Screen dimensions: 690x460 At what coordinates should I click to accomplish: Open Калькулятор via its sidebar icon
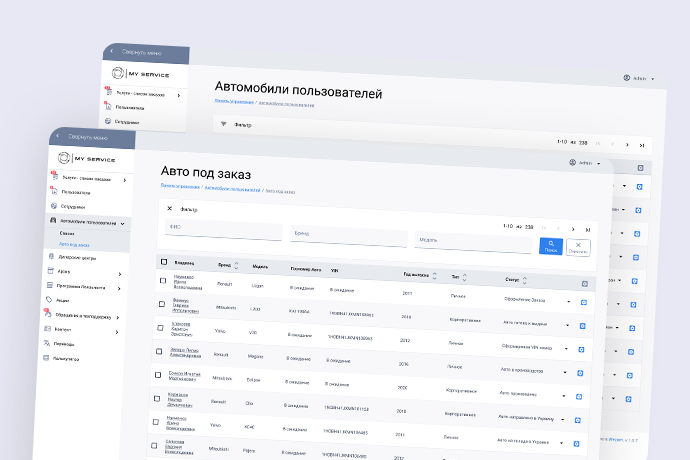47,357
